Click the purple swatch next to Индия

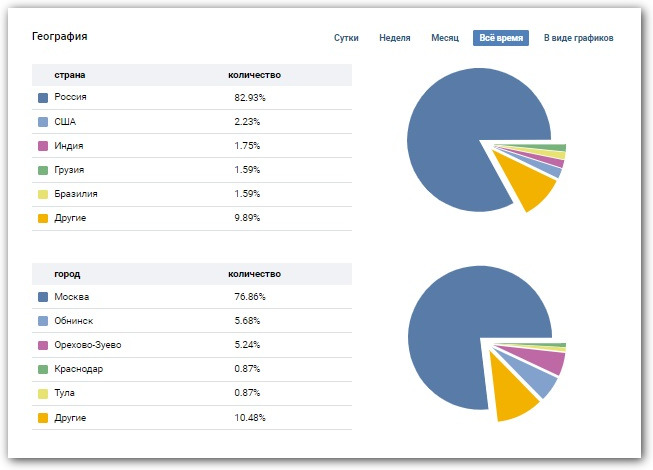(x=42, y=146)
